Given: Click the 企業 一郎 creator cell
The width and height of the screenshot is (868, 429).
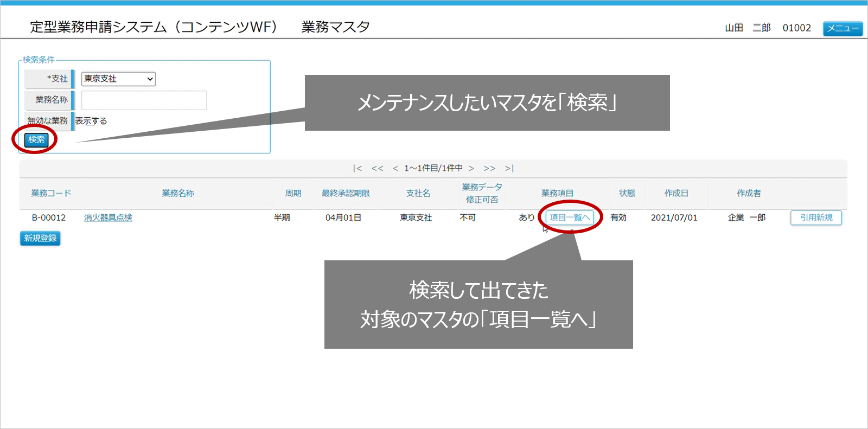Looking at the screenshot, I should (x=746, y=217).
